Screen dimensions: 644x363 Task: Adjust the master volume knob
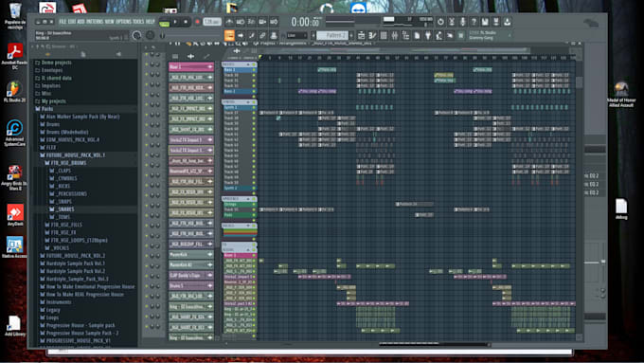click(x=136, y=36)
